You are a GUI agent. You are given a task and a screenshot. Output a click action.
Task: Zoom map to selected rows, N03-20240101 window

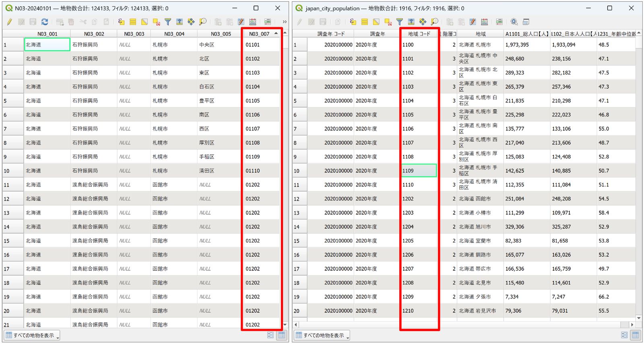click(x=203, y=22)
